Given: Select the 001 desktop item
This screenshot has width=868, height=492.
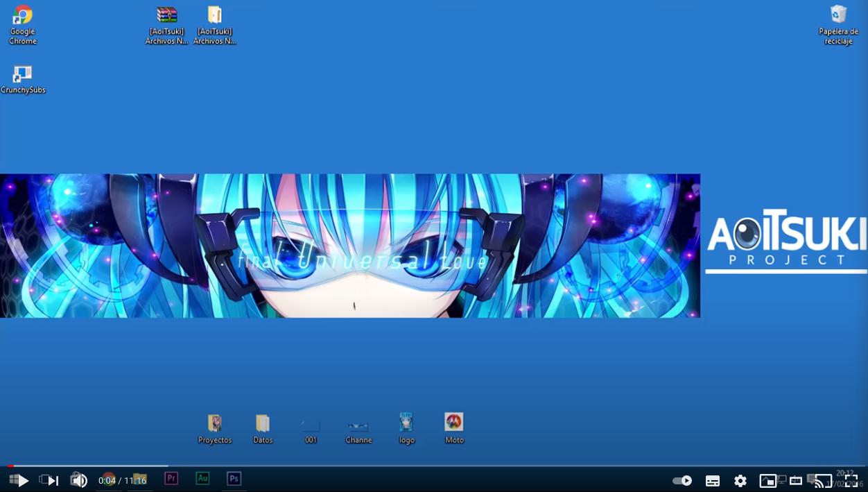Looking at the screenshot, I should point(311,429).
